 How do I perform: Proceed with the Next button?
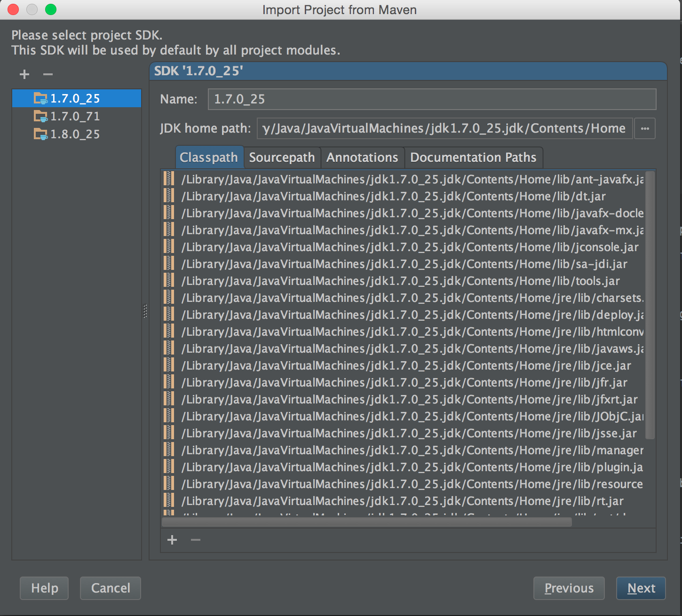(x=641, y=588)
